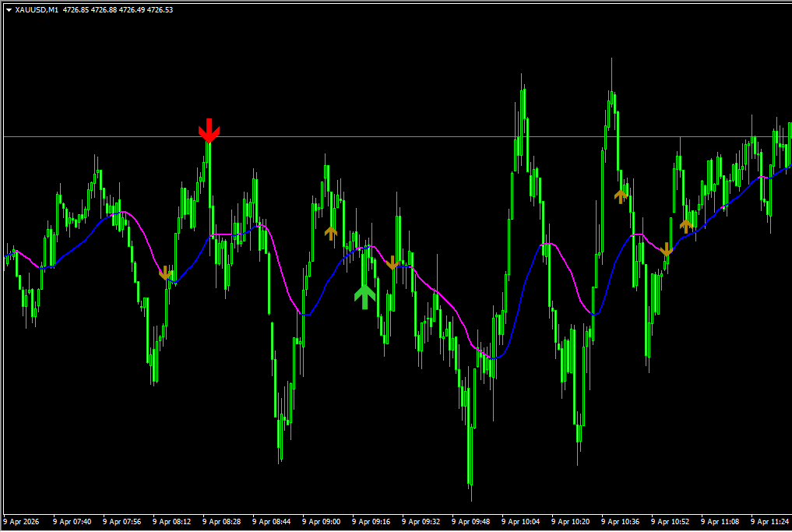Click the 9 Apr 2026 date label
Viewport: 792px width, 532px height.
point(22,521)
